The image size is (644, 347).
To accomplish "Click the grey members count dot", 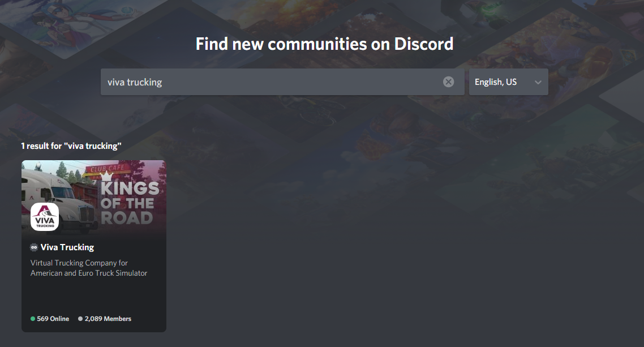I will tap(80, 319).
